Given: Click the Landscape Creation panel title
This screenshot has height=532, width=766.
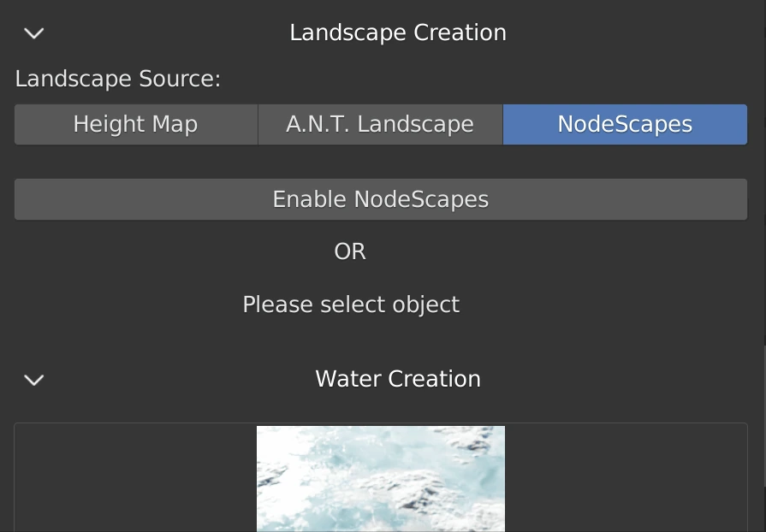Looking at the screenshot, I should pos(398,33).
